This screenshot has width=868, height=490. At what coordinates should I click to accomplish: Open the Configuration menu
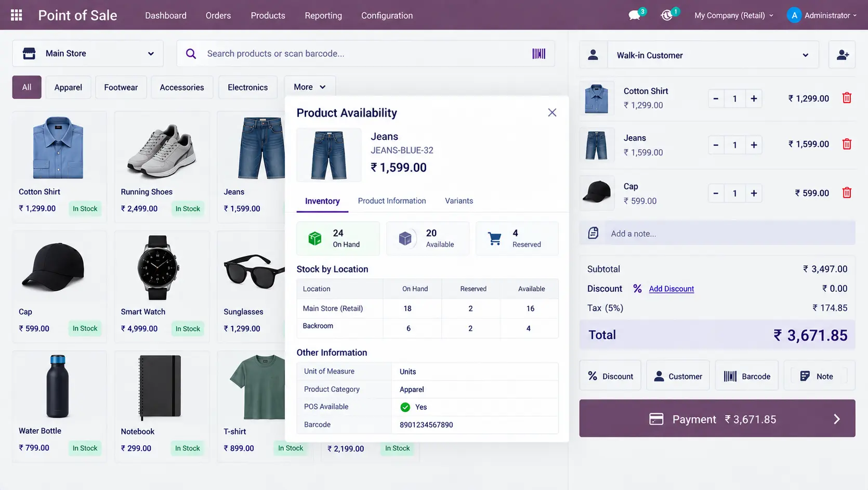coord(387,16)
